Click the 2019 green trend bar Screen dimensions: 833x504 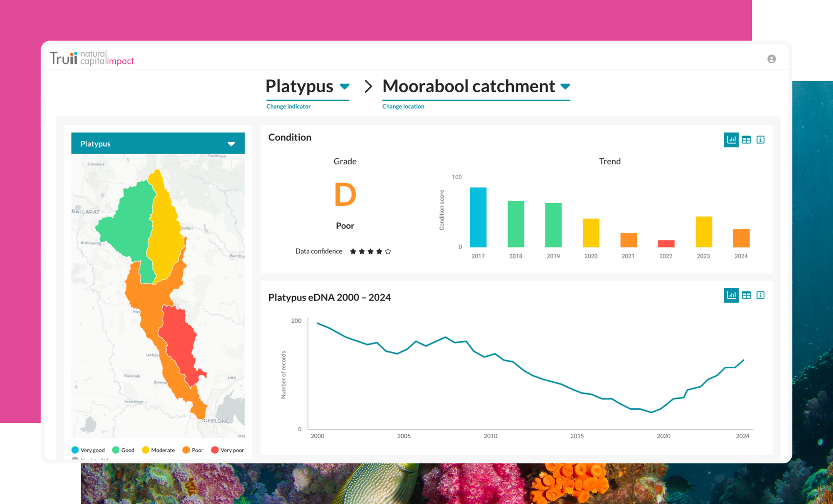tap(553, 225)
